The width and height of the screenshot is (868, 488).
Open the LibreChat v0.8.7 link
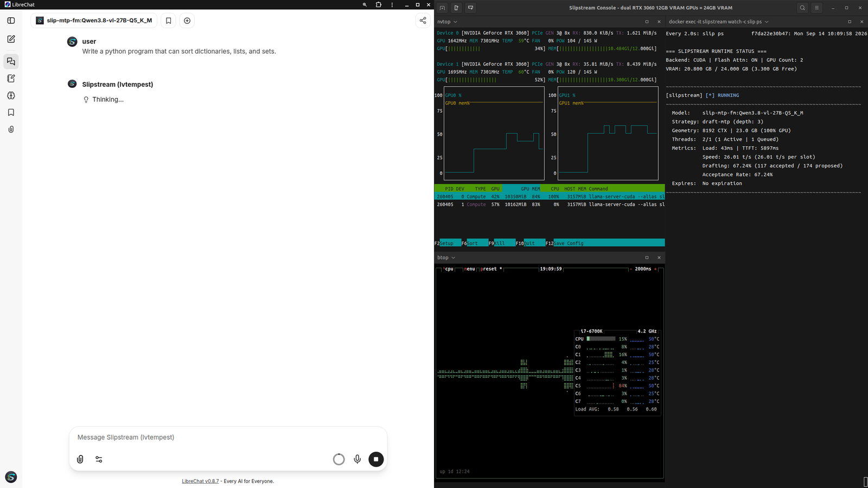click(200, 481)
